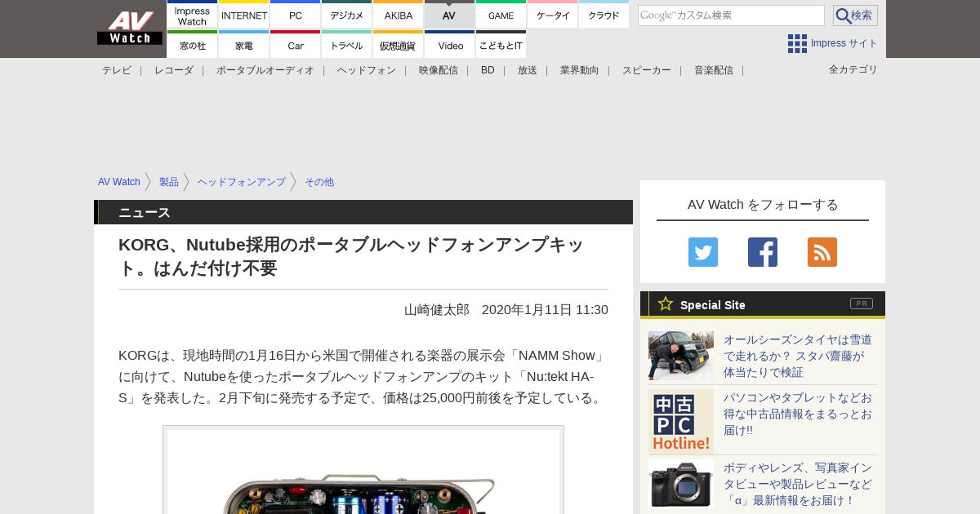
Task: Click the headphone amp product photo
Action: 363,472
